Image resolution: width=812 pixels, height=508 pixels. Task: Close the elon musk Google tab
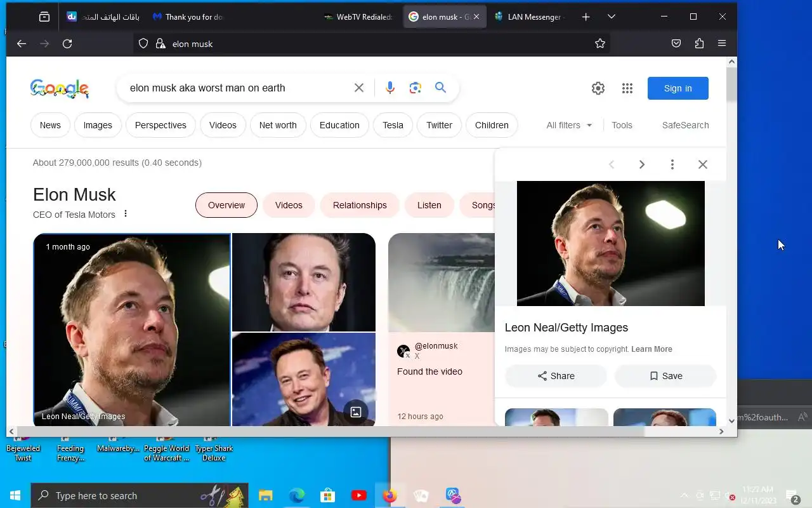point(476,17)
